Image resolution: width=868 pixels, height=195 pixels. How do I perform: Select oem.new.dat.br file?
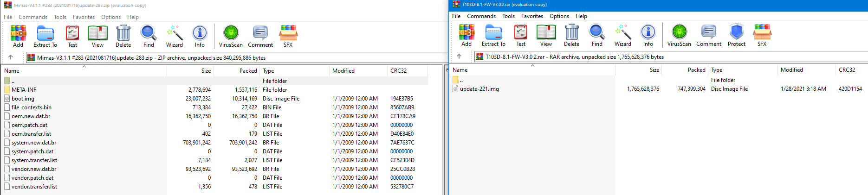pyautogui.click(x=31, y=116)
